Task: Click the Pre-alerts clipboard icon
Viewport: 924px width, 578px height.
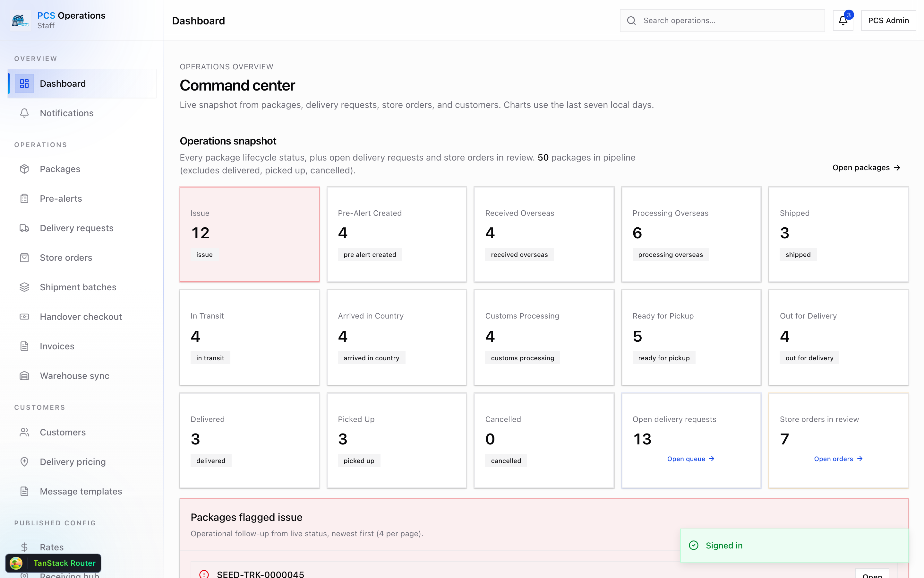Action: click(24, 198)
